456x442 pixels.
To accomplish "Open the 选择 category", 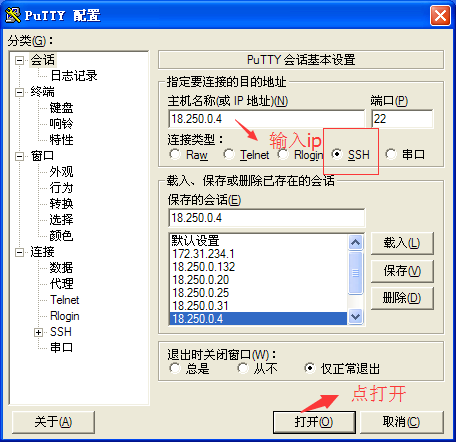I will [x=61, y=220].
